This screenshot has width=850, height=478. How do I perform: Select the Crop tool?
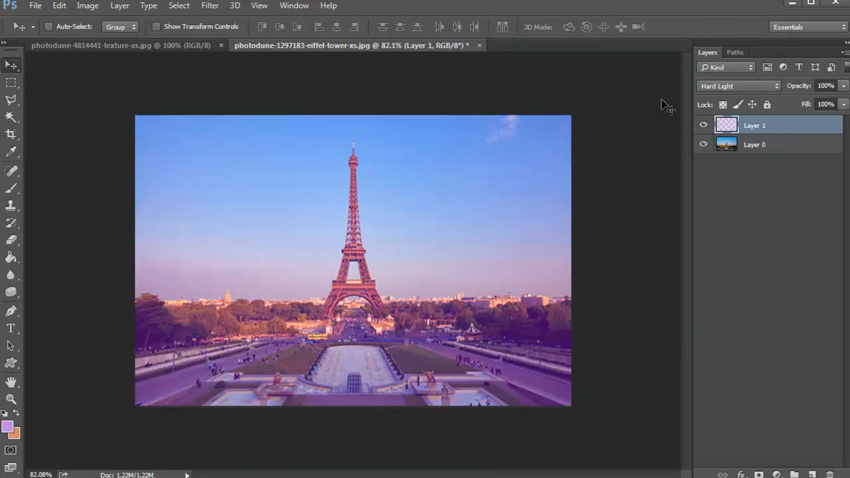[x=11, y=134]
